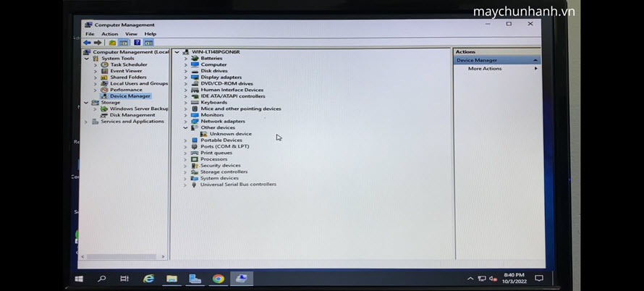Screen dimensions: 644x291
Task: Open the View menu
Action: [131, 34]
